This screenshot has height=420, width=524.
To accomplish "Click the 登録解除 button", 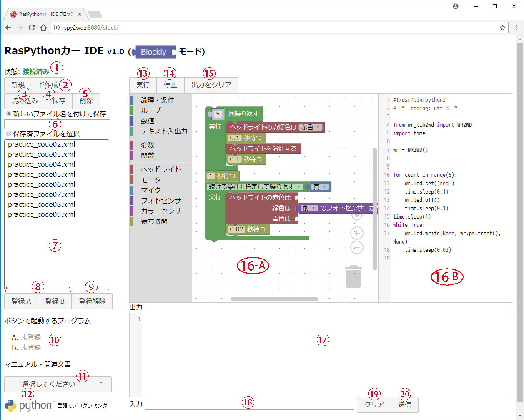I will pos(92,301).
